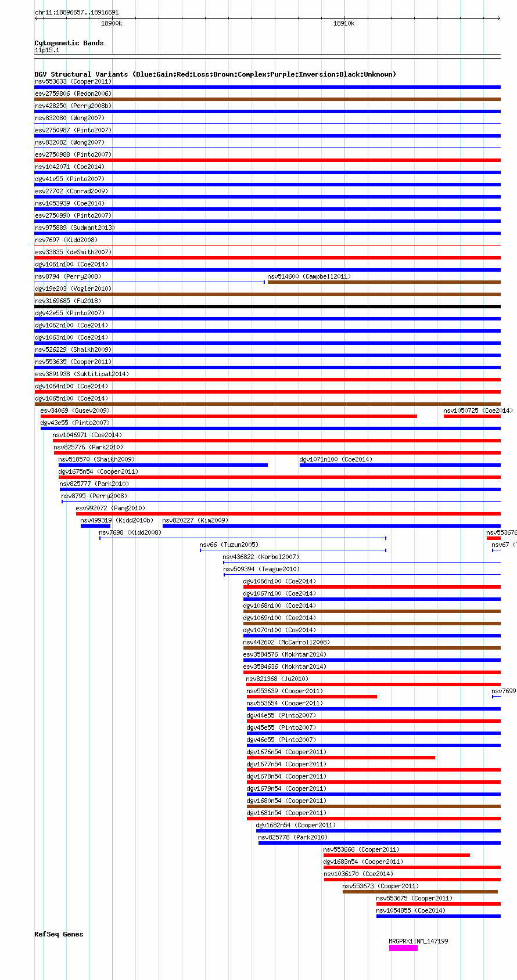This screenshot has height=980, width=517.
Task: Click nsv1050725 (Coe2014) label
Action: [x=478, y=410]
